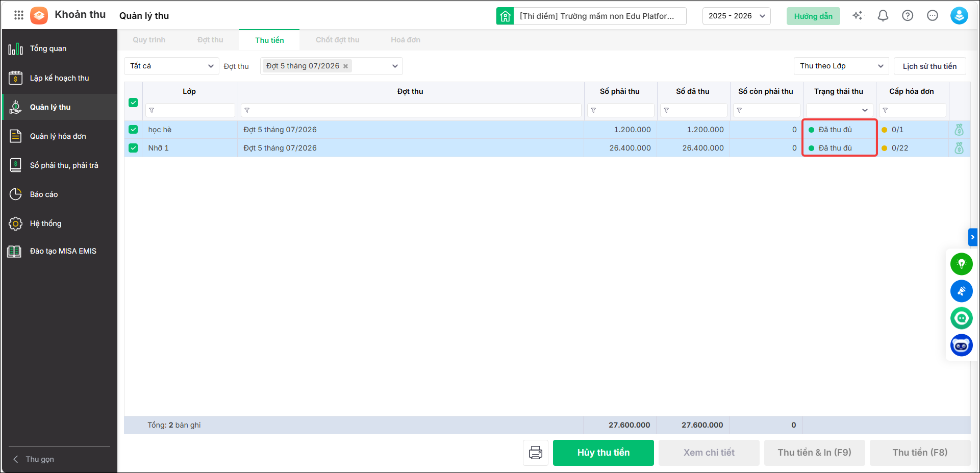Click filter icon in Số đã thu column

(666, 110)
